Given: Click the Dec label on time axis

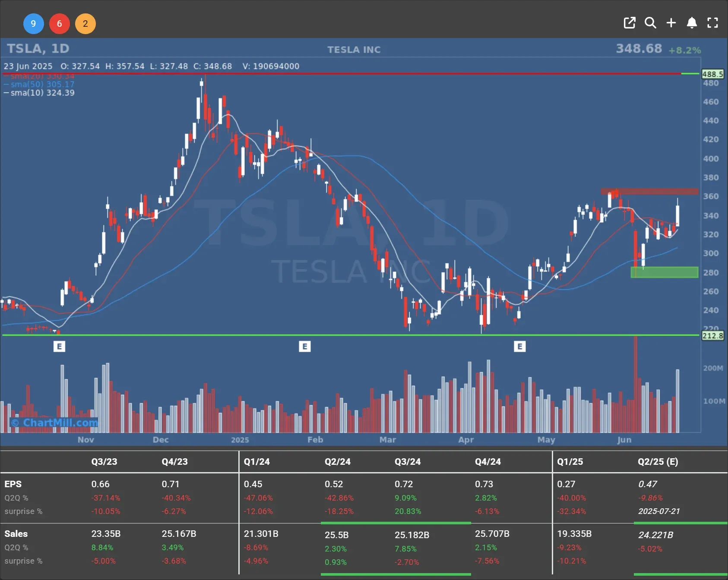Looking at the screenshot, I should 161,440.
